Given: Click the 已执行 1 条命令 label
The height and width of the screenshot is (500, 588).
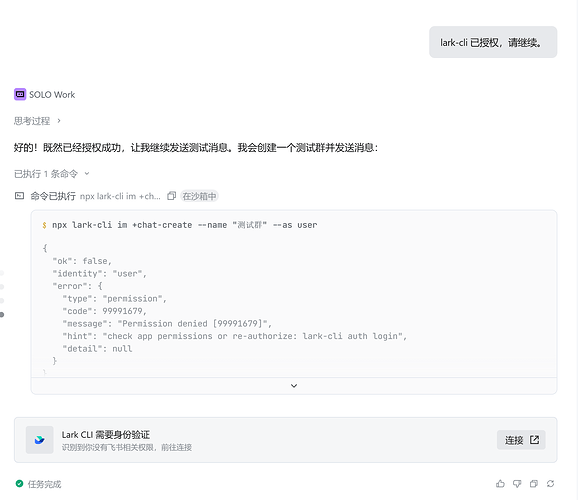Looking at the screenshot, I should pyautogui.click(x=46, y=174).
